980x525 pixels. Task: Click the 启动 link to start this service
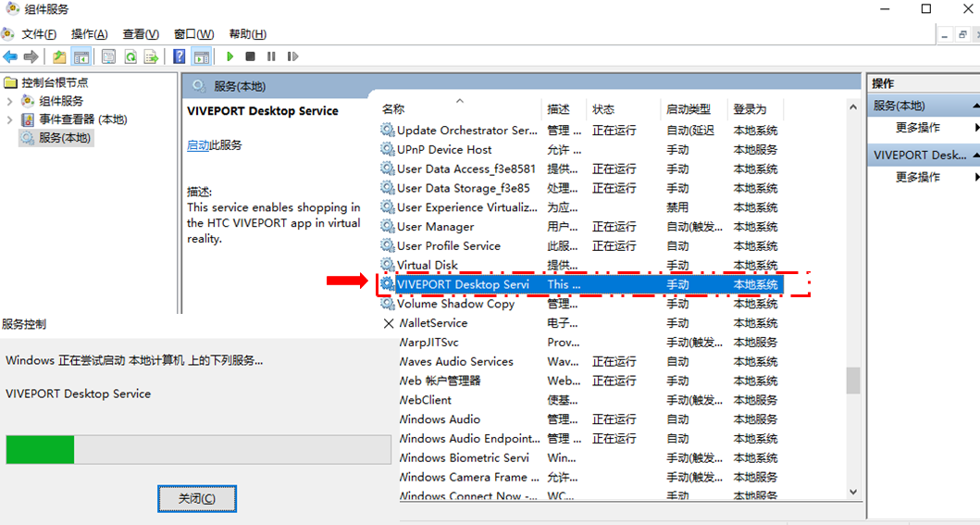click(x=197, y=145)
